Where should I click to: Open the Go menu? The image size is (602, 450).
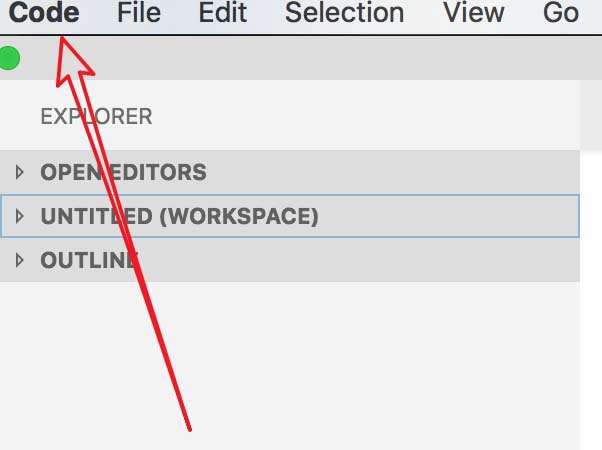pos(560,13)
